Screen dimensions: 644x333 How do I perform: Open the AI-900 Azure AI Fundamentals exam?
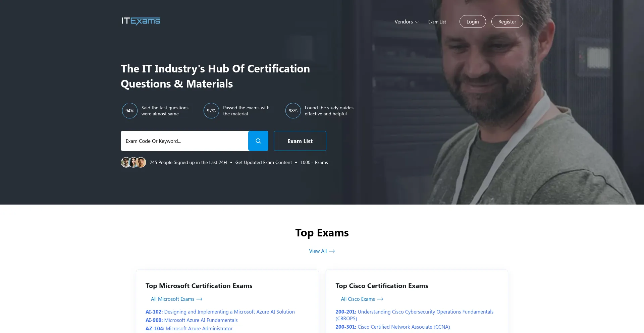click(191, 320)
